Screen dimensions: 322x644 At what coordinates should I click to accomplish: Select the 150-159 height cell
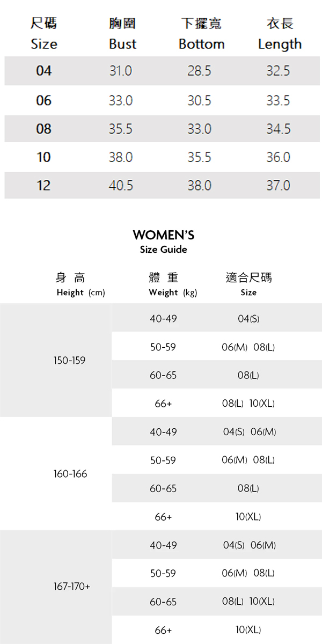(x=69, y=361)
